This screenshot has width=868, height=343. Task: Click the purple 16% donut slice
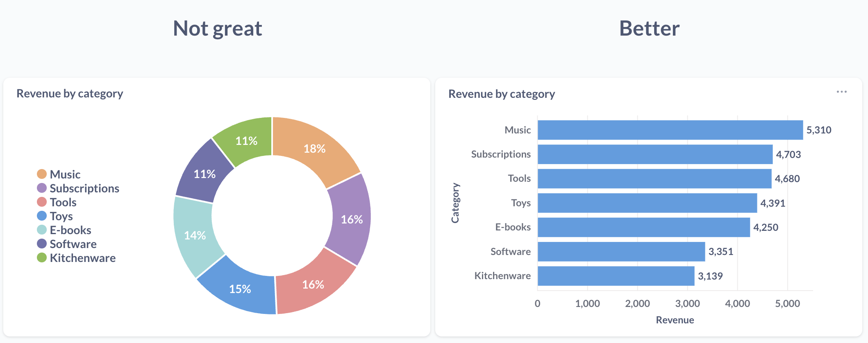[x=352, y=219]
